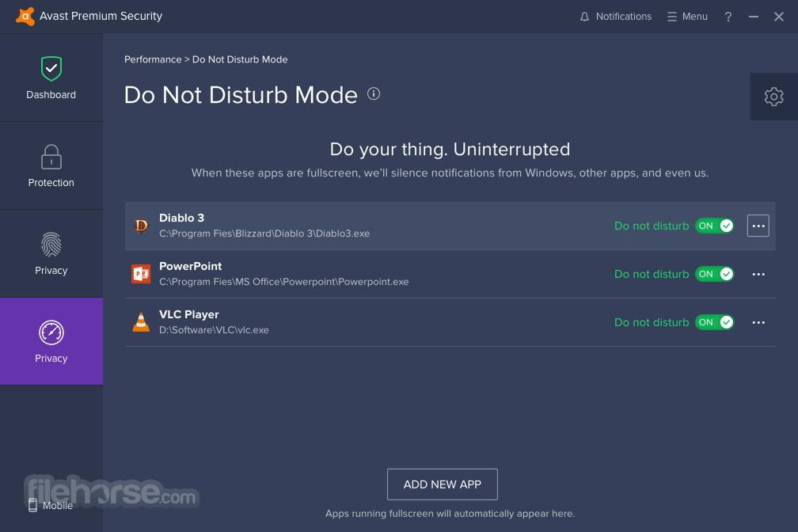Select the Diablo 3 app name
The image size is (798, 532).
tap(182, 218)
